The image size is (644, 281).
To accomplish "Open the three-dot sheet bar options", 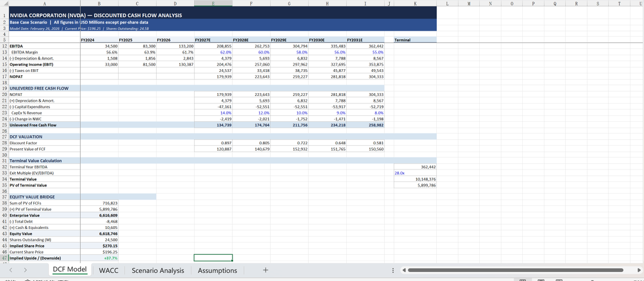I will [392, 270].
